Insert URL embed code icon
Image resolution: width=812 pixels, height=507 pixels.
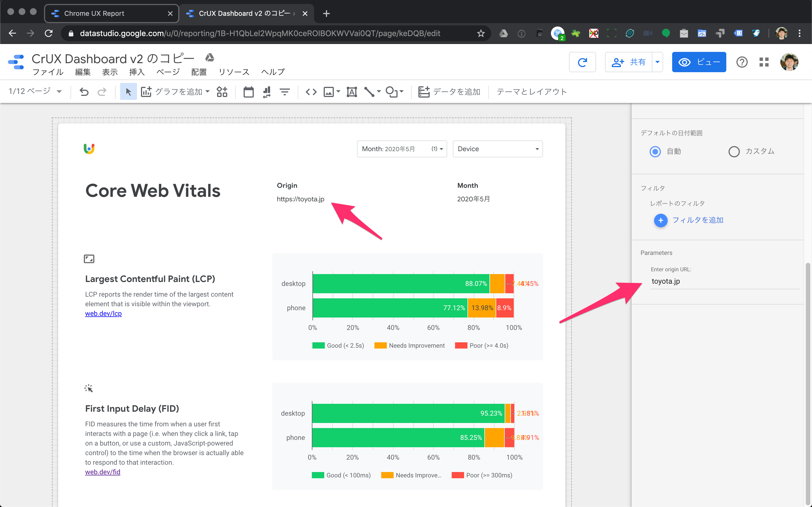(x=311, y=92)
